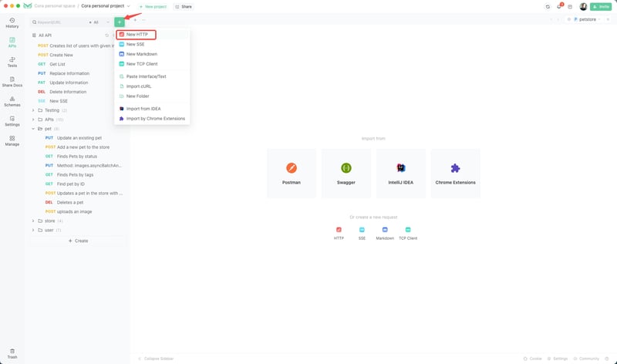Open the Trash
This screenshot has width=617, height=364.
click(x=12, y=354)
